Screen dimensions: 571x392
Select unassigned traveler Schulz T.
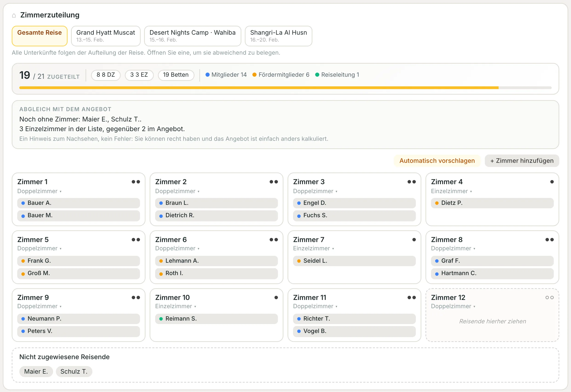(x=74, y=371)
